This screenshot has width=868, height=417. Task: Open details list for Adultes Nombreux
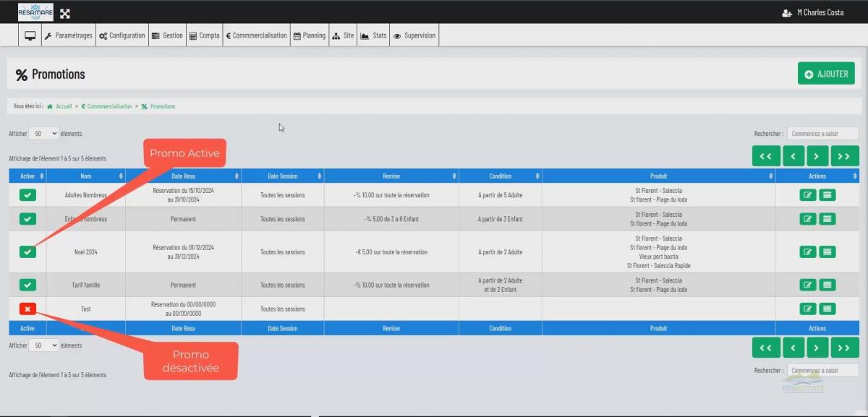[827, 194]
